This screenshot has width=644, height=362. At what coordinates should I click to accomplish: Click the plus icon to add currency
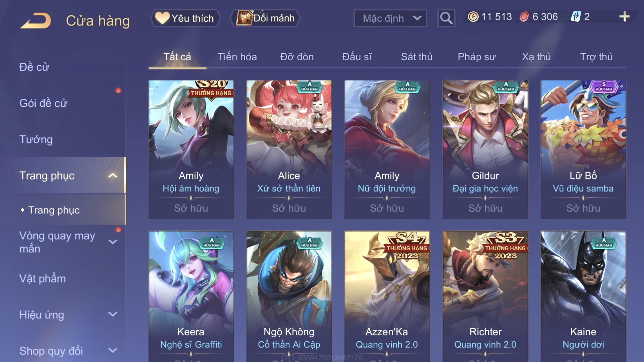click(x=624, y=17)
